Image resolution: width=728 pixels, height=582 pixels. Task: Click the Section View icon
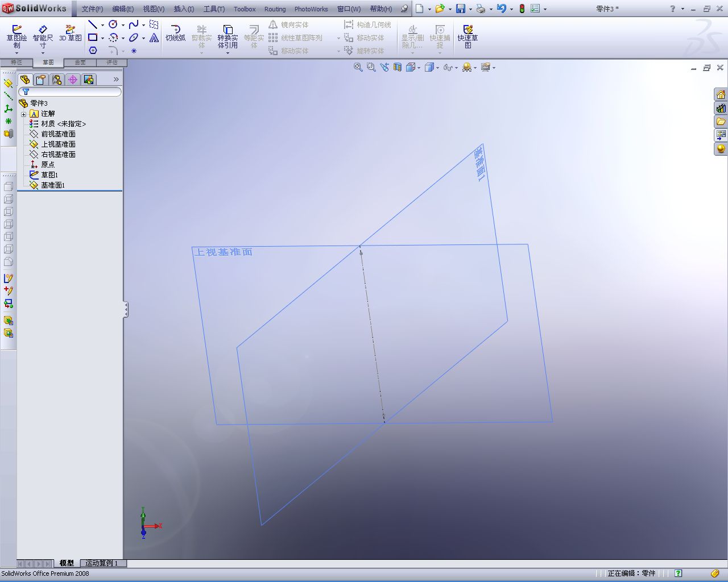pos(398,67)
